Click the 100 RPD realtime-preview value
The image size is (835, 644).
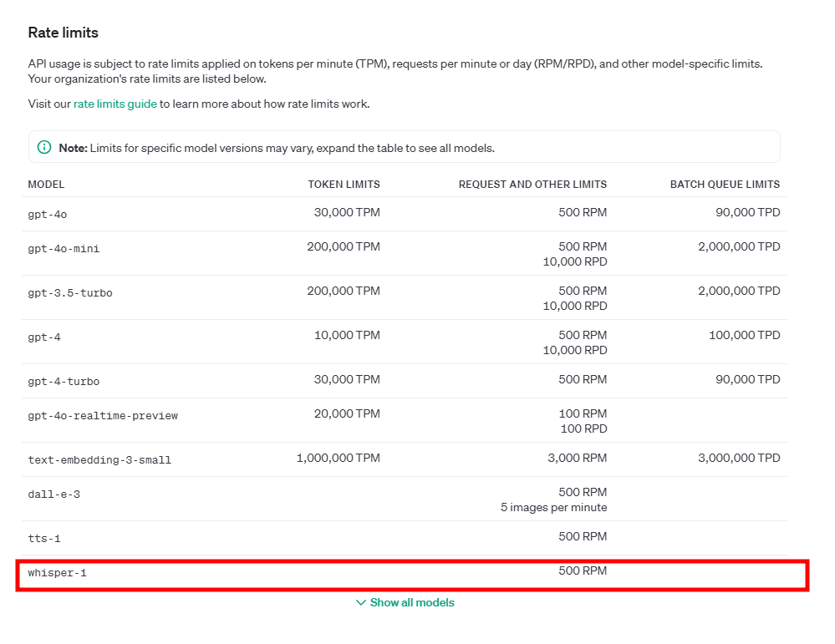point(583,428)
